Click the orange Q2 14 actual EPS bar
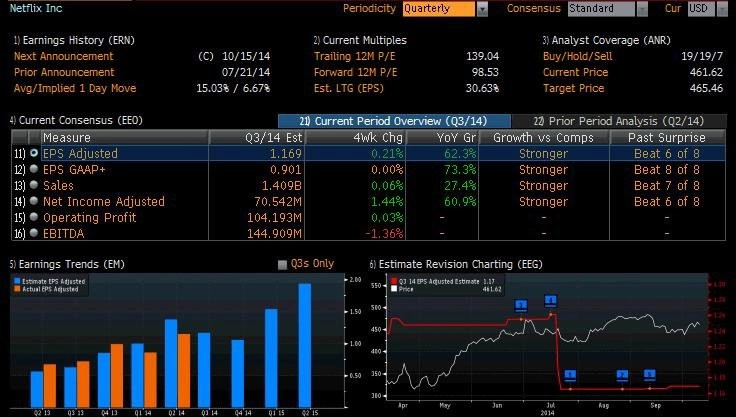 184,371
